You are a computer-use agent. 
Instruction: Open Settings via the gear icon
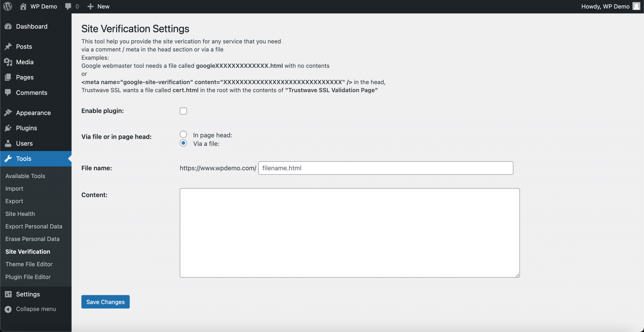coord(8,294)
